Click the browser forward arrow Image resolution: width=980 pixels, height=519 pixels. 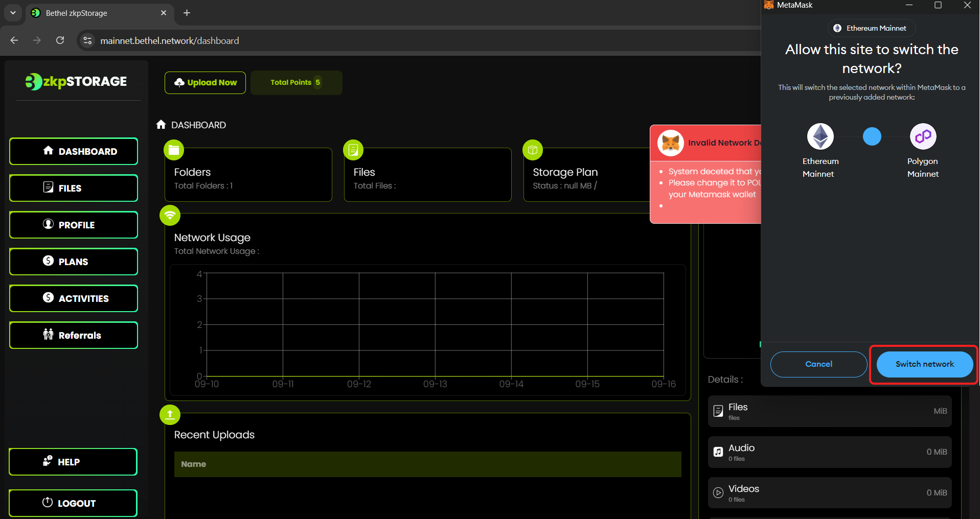37,40
